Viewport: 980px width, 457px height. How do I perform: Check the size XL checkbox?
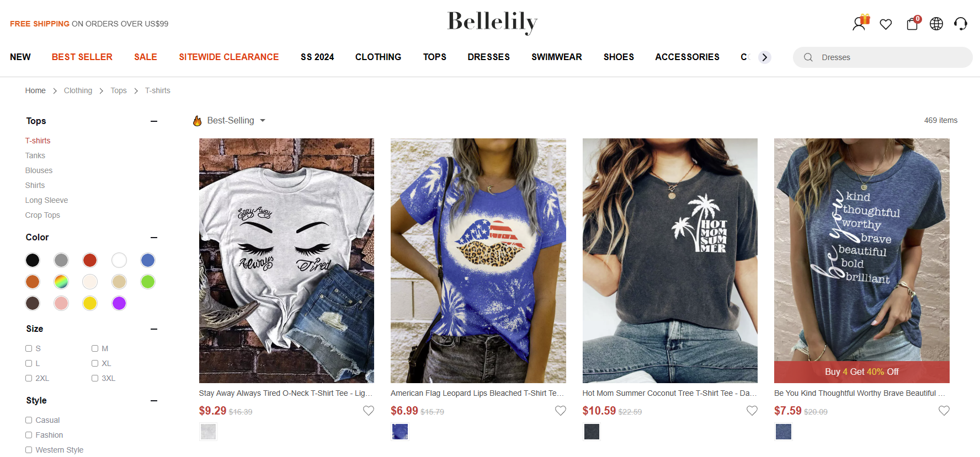[x=95, y=363]
